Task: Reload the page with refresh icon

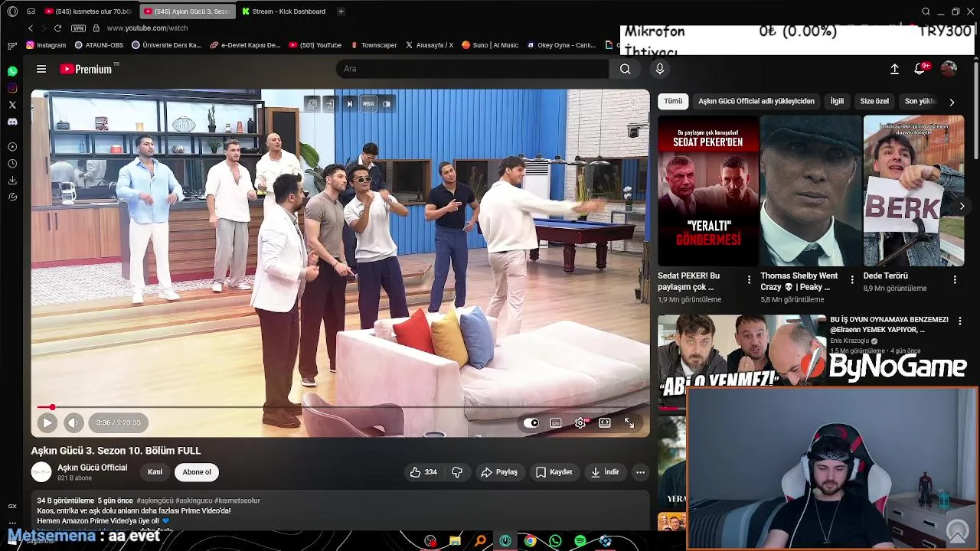Action: pos(57,28)
